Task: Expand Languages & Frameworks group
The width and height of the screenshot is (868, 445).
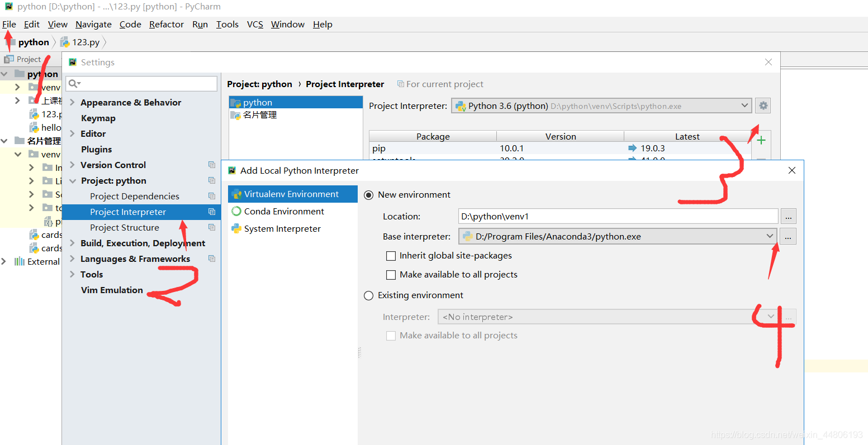Action: point(72,259)
